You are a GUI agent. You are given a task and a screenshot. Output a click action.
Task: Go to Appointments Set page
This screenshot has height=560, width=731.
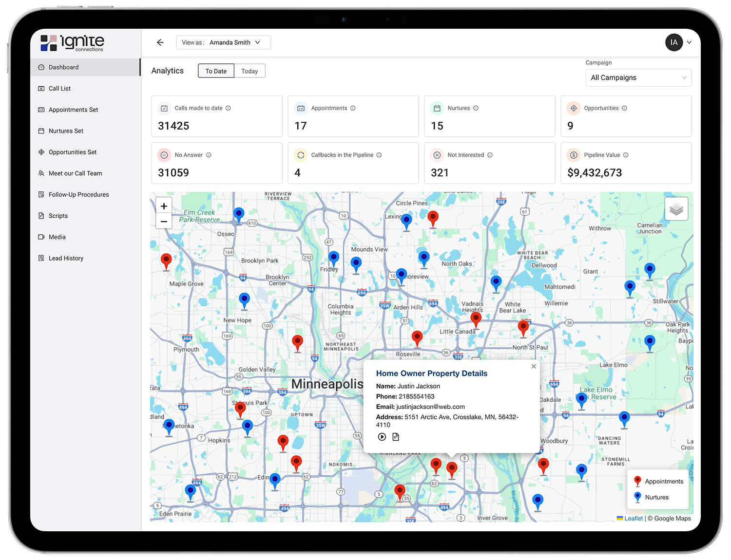pos(85,110)
